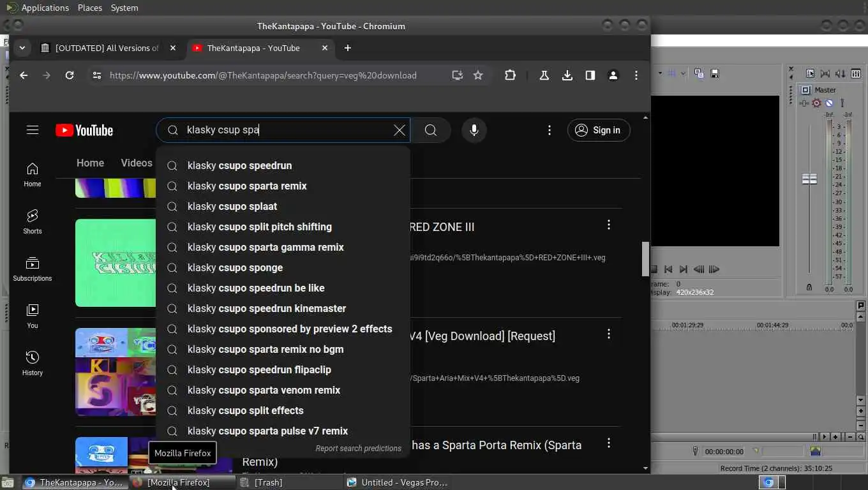Open the Places menu
Viewport: 868px width, 490px height.
(x=90, y=8)
